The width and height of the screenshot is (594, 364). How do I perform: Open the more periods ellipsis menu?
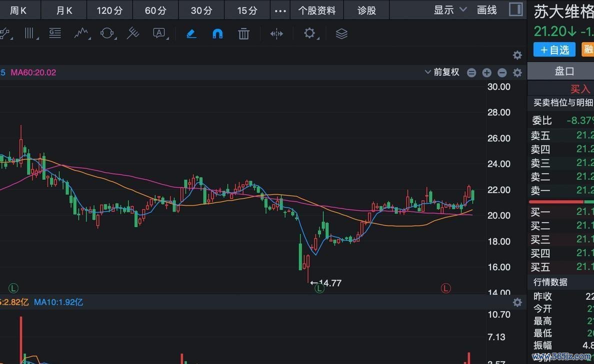(x=280, y=10)
